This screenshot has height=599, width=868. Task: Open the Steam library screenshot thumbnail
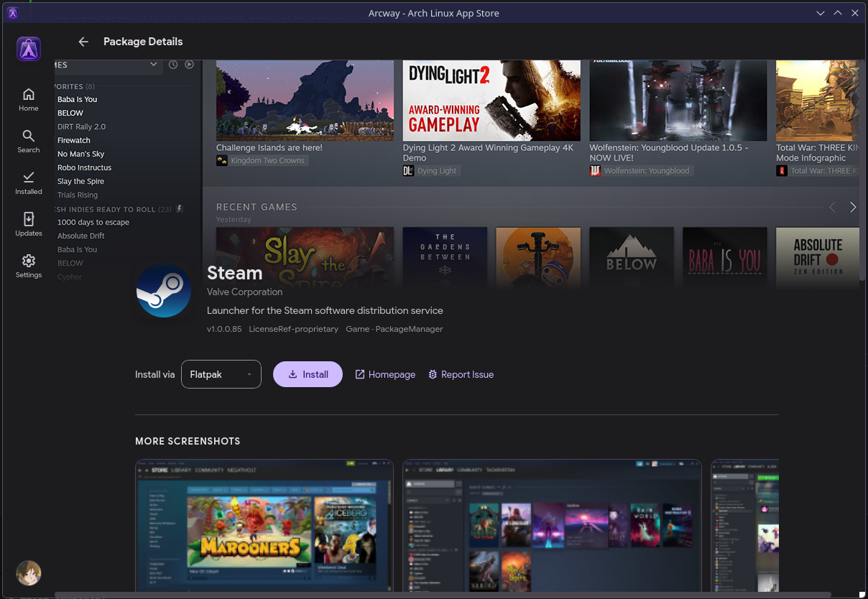(x=552, y=526)
